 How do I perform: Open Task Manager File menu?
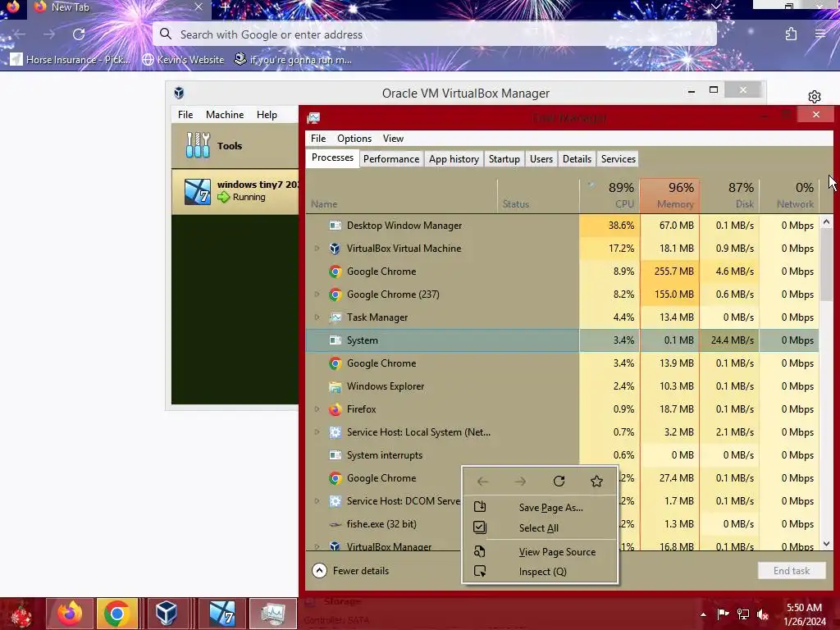tap(318, 138)
